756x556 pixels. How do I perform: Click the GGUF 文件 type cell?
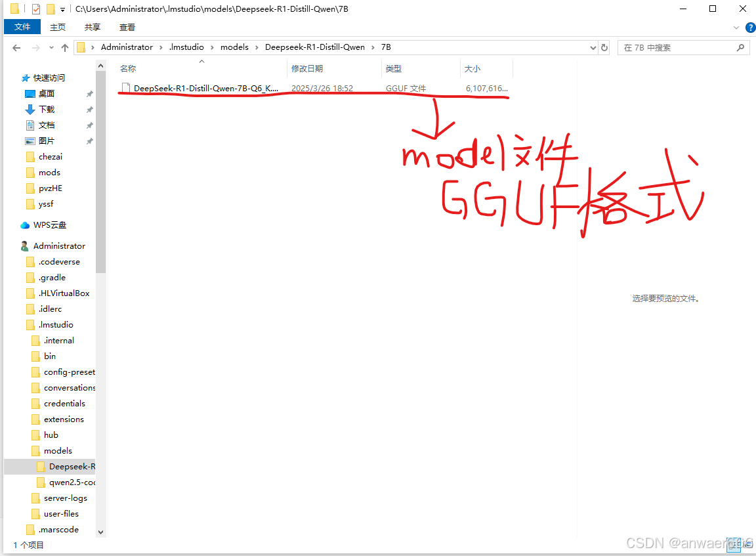(406, 88)
